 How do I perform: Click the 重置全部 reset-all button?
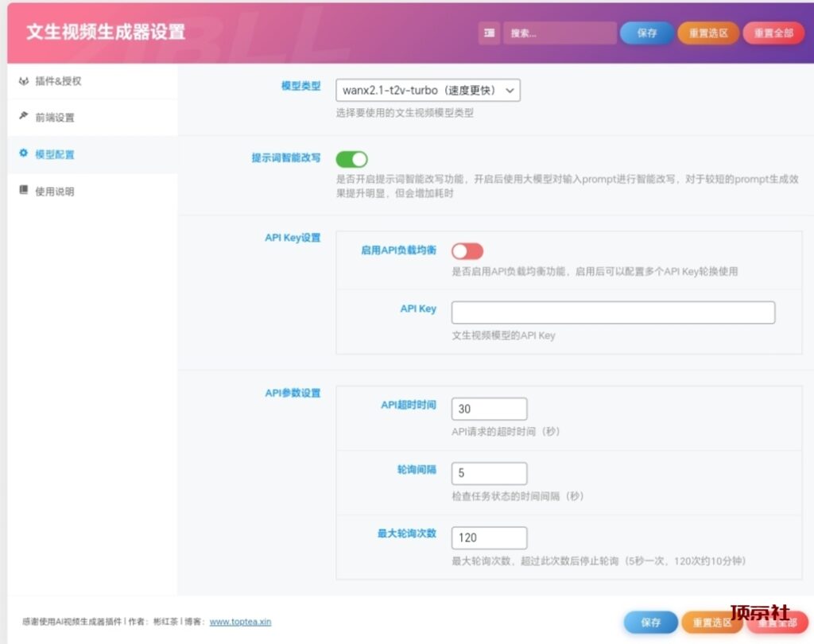(773, 33)
